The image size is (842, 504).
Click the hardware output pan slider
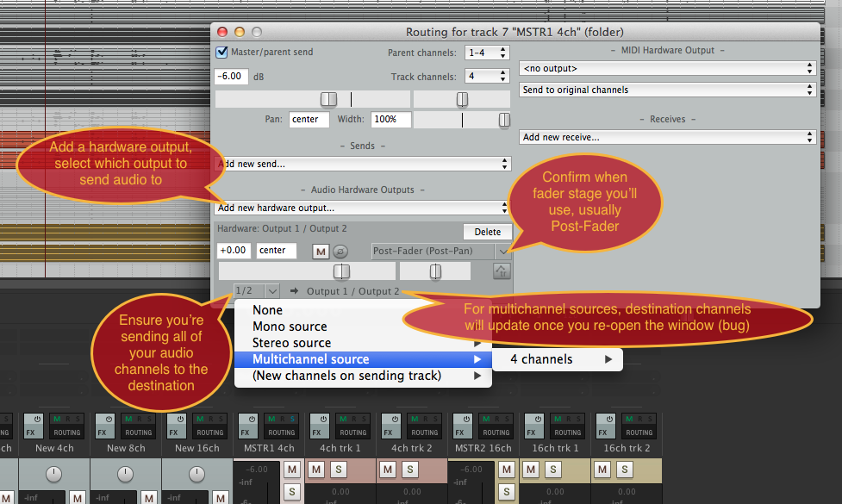point(435,271)
